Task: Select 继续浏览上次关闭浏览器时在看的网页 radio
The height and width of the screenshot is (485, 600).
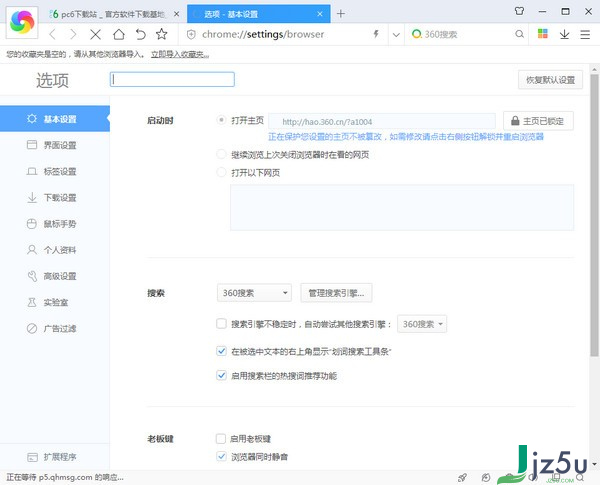Action: coord(221,154)
